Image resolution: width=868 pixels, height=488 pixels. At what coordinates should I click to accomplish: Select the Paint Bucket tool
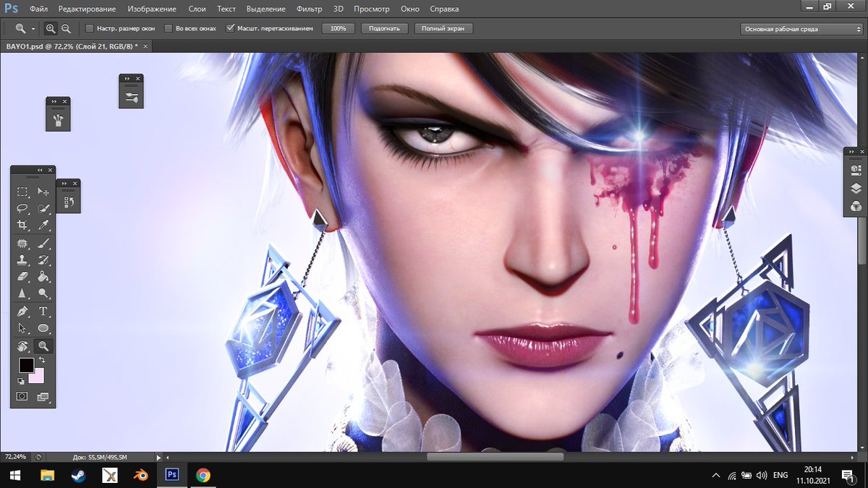pyautogui.click(x=43, y=277)
